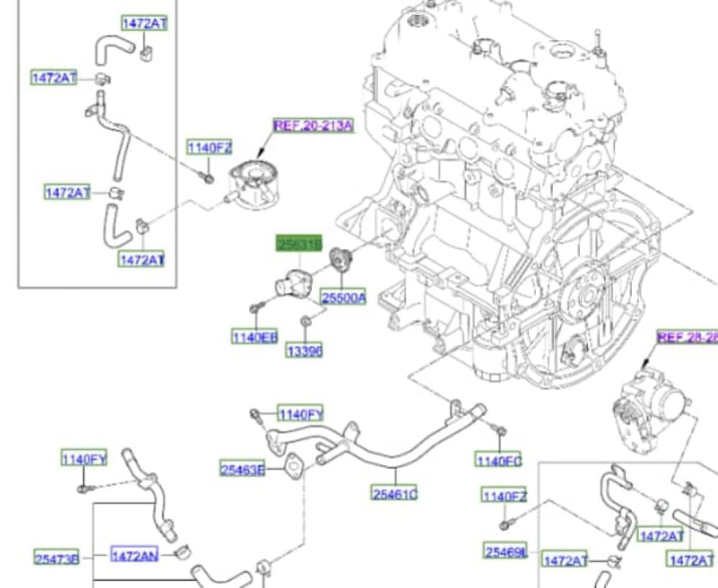
Task: Select the 25461C water pipe label
Action: pos(395,494)
